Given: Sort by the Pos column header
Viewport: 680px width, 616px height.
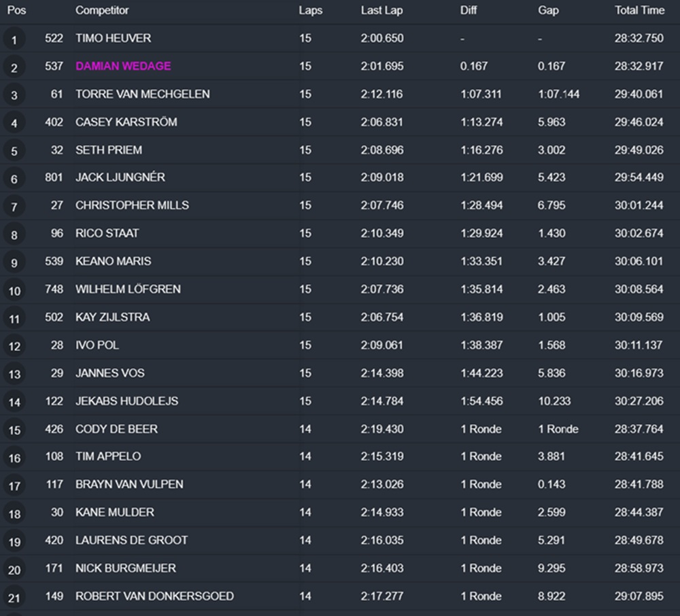Looking at the screenshot, I should pos(16,11).
